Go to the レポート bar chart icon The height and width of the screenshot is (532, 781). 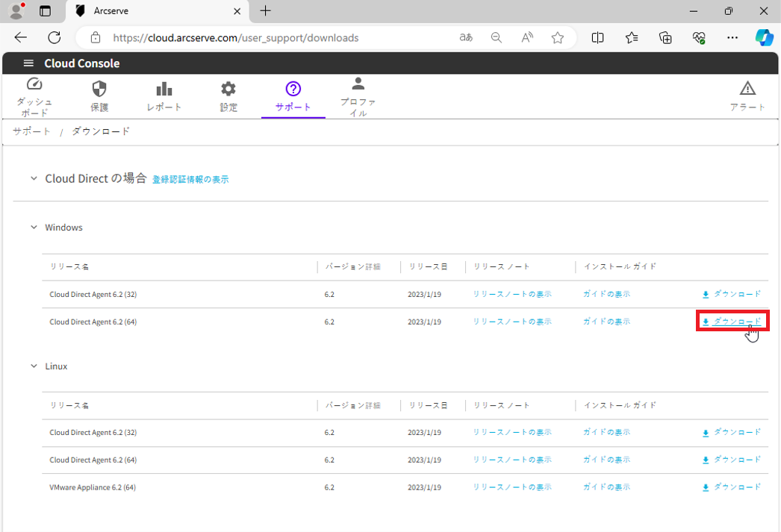coord(164,89)
